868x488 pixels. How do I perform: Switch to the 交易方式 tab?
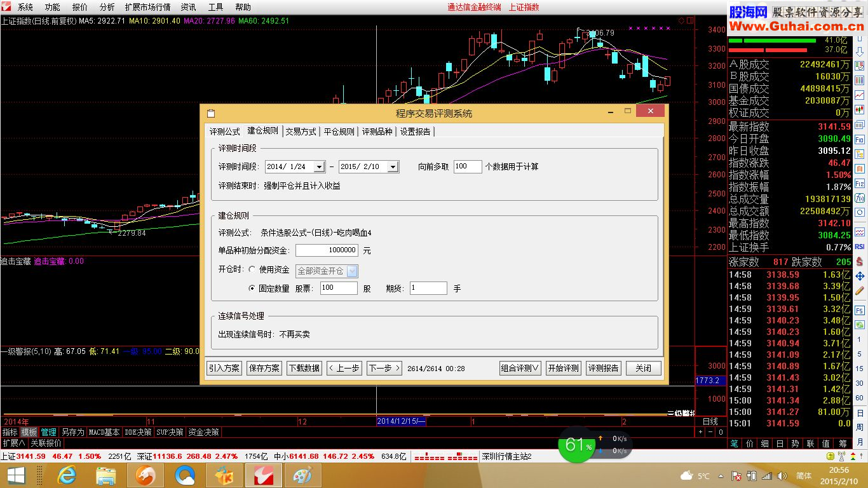(301, 132)
